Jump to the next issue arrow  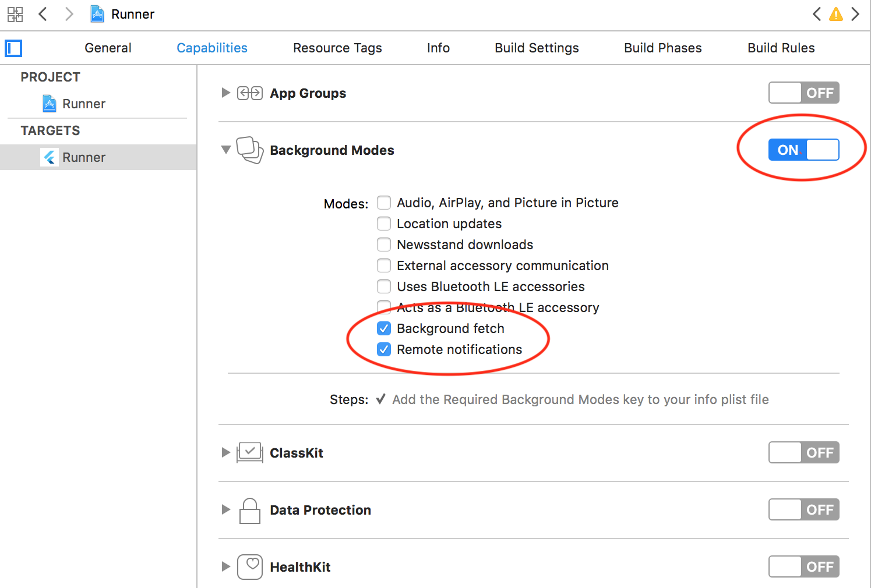click(855, 14)
